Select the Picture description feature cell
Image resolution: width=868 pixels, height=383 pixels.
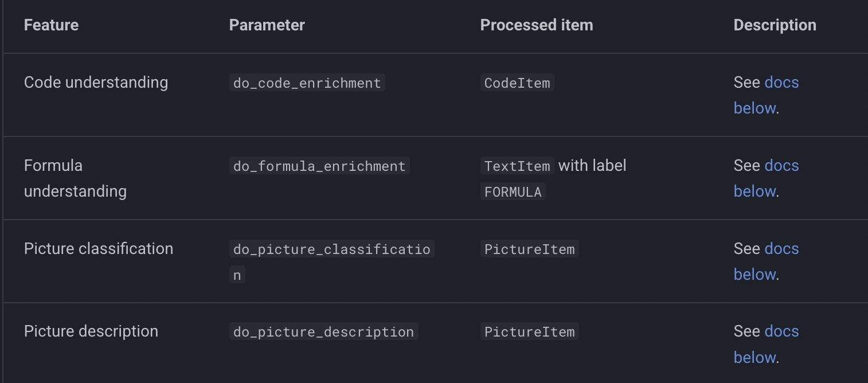[91, 331]
